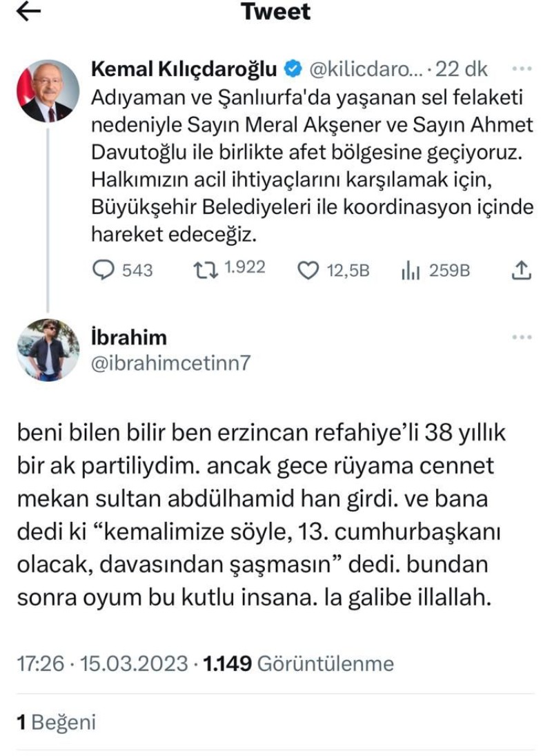This screenshot has height=756, width=552.
Task: Click the 17:26 · 15.03.2023 timestamp
Action: tap(102, 663)
